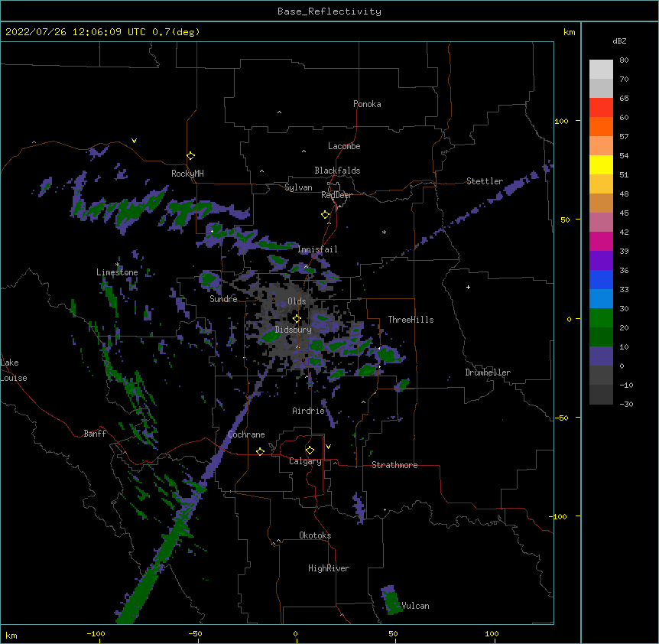Viewport: 659px width, 644px height.
Task: Select the white plus marker north of Drumheller
Action: (468, 287)
